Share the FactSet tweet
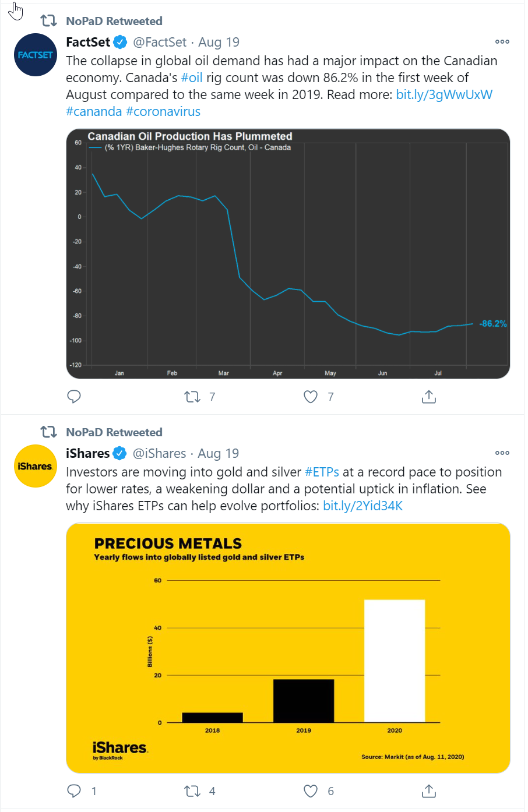This screenshot has height=812, width=528. [x=429, y=397]
